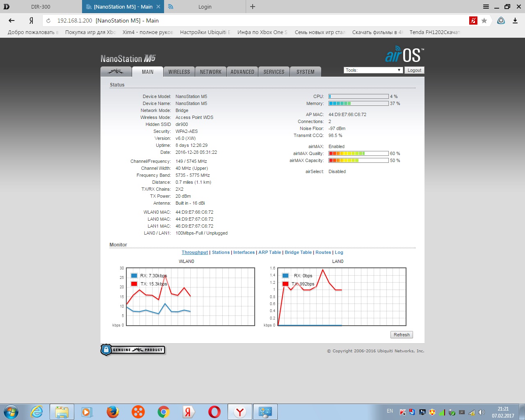Open the 'Инфа по Xbox One S' bookmark
525x420 pixels.
(x=262, y=32)
